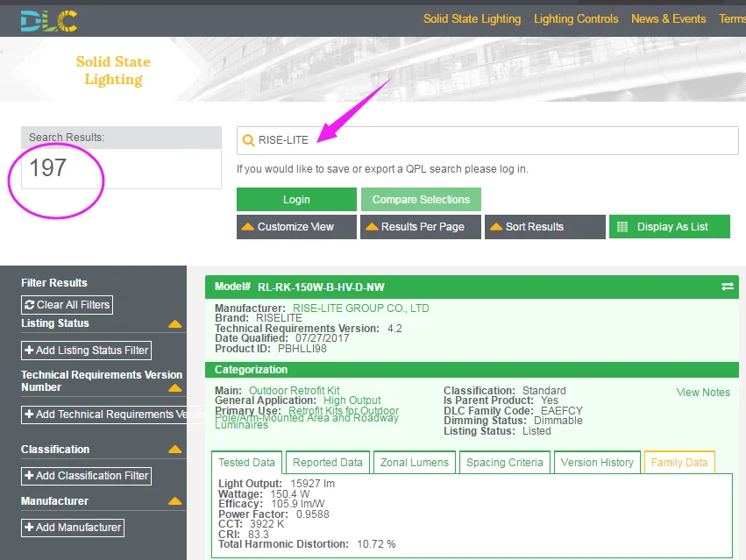
Task: Show the Version History tab
Action: click(597, 463)
